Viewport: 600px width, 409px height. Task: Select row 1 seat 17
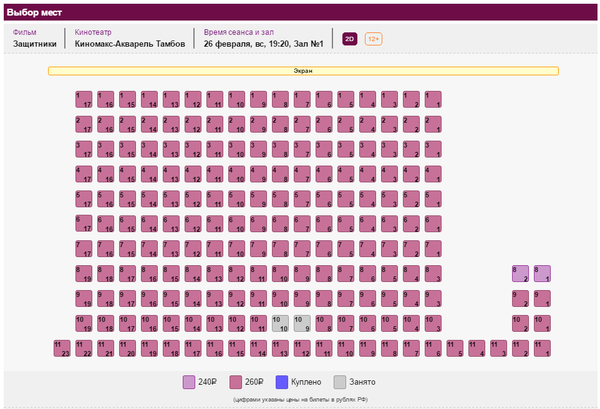click(84, 99)
